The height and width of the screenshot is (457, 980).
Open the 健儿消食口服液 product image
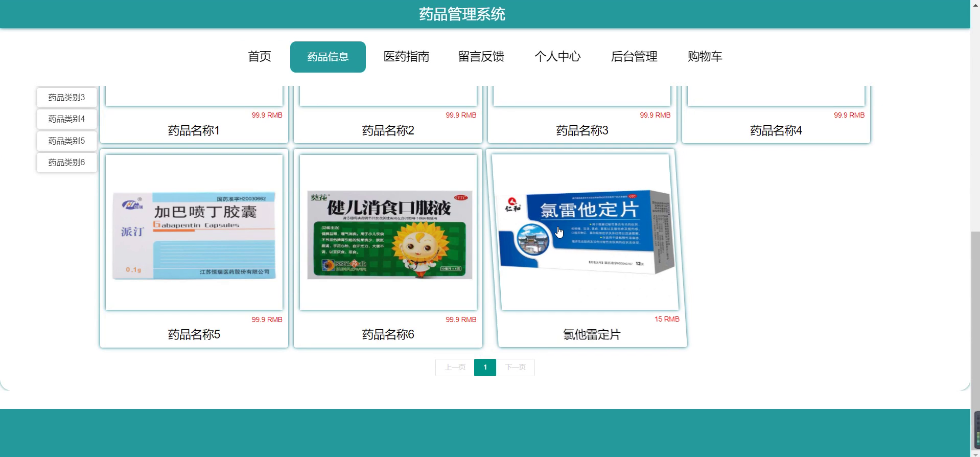pyautogui.click(x=388, y=232)
